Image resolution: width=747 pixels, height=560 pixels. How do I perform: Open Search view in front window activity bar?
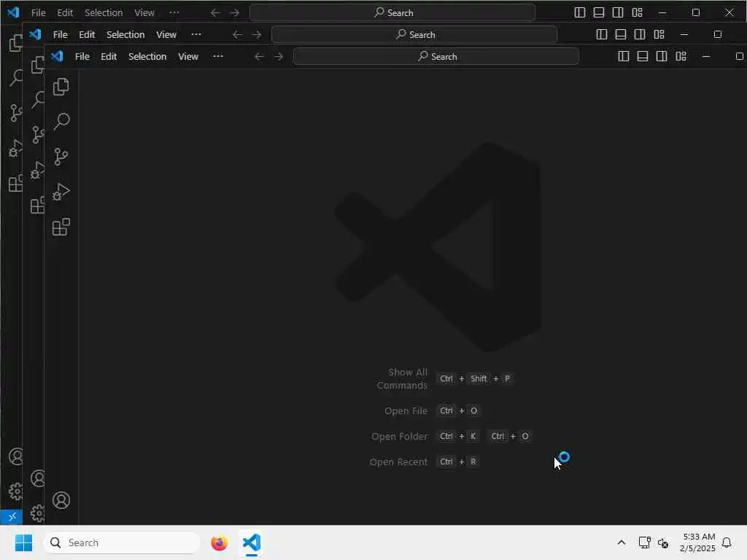[x=61, y=122]
